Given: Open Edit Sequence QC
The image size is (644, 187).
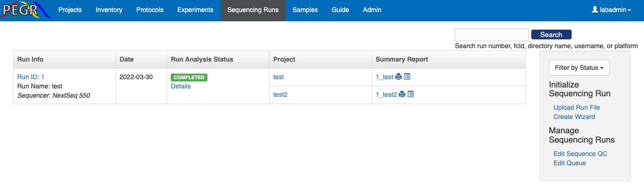Looking at the screenshot, I should [580, 154].
